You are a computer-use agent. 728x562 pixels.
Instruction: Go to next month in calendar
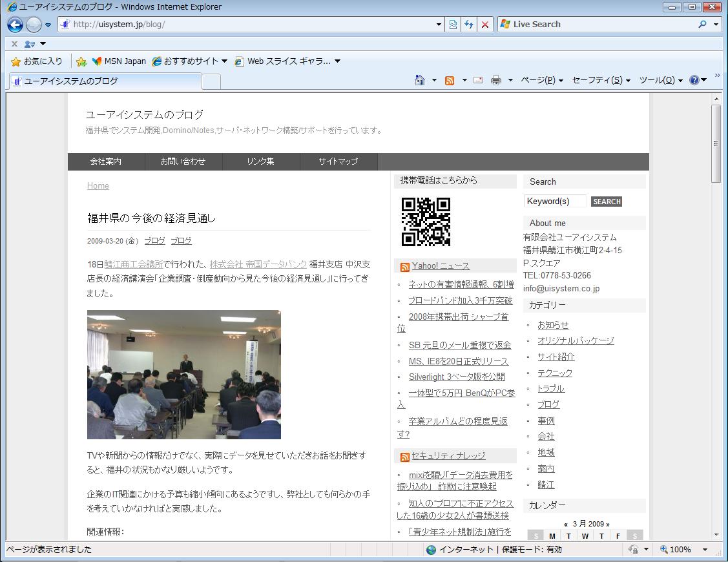(608, 525)
